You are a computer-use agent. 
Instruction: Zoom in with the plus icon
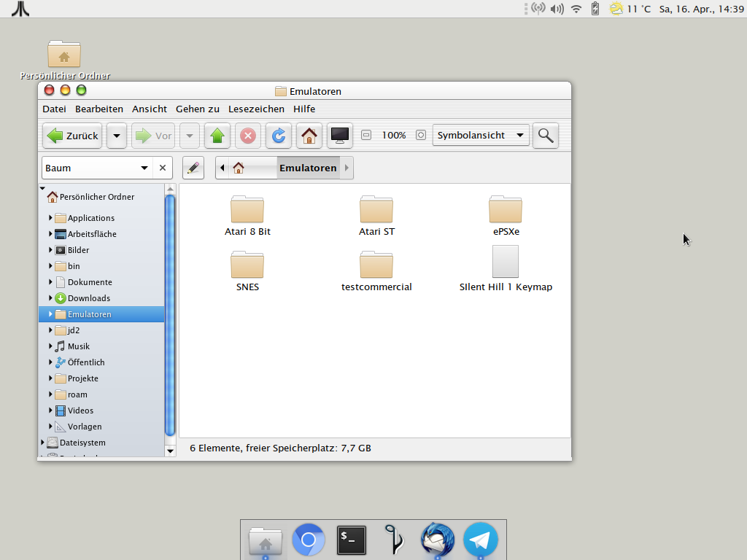click(421, 135)
